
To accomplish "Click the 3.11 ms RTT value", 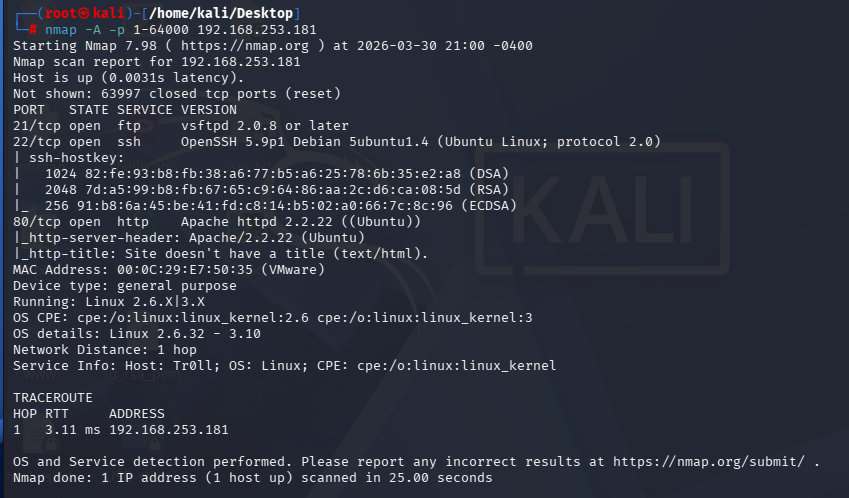I will click(73, 430).
